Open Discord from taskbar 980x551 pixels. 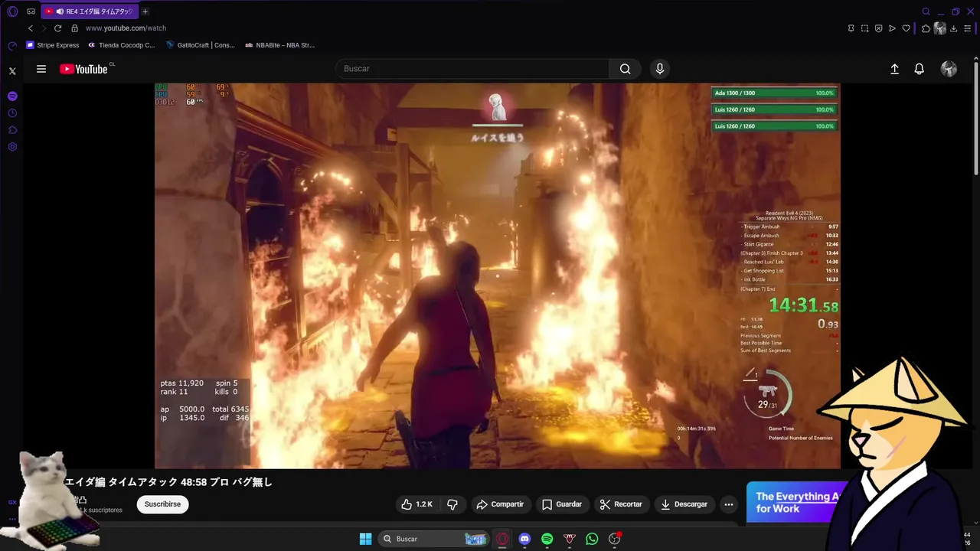click(524, 539)
